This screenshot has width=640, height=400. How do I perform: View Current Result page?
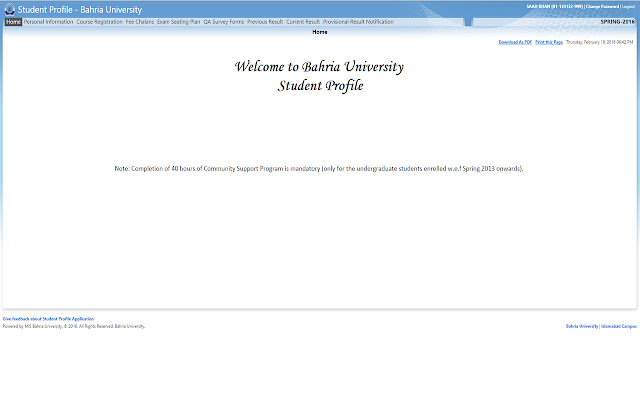303,22
